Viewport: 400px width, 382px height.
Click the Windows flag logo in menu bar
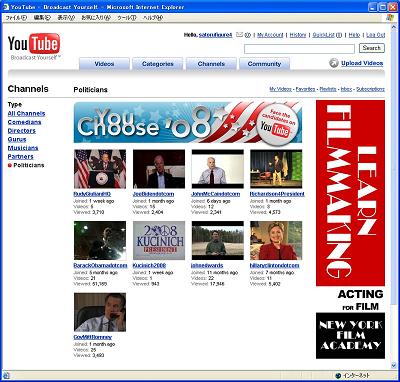(390, 18)
